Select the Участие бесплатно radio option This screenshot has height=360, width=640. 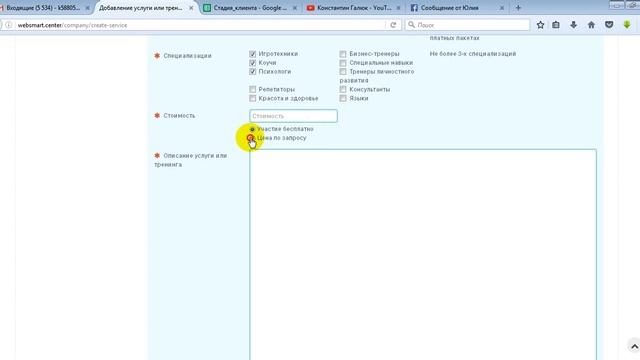pyautogui.click(x=252, y=129)
